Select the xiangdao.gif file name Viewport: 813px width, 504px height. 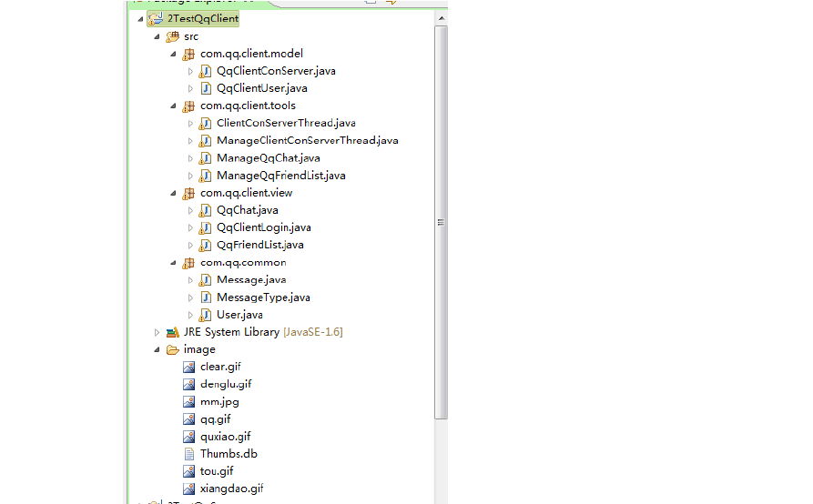pos(232,489)
